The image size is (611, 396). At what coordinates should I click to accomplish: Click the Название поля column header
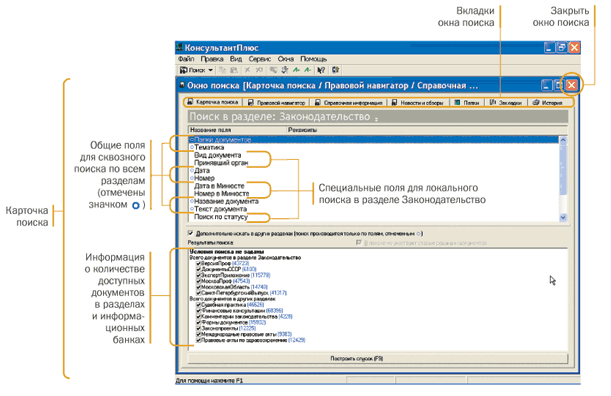point(237,130)
